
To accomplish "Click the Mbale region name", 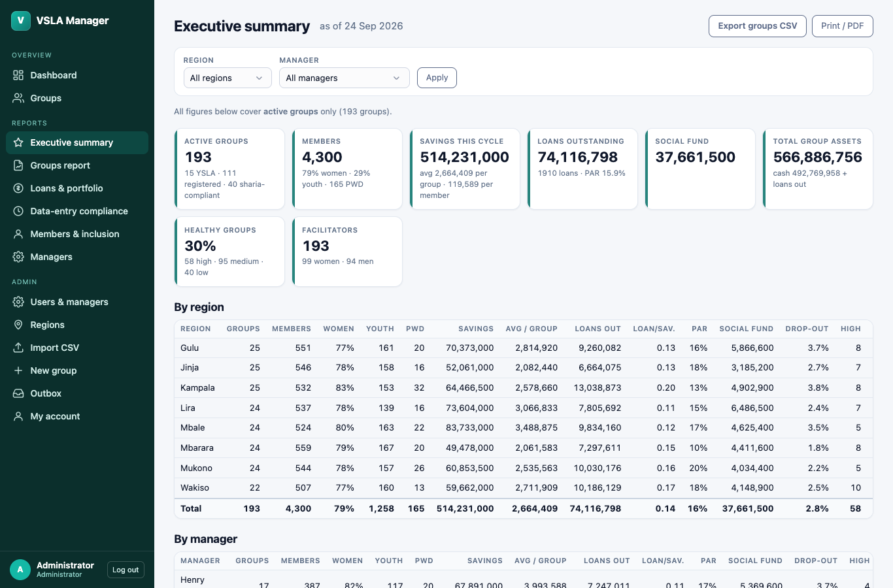I will point(193,428).
